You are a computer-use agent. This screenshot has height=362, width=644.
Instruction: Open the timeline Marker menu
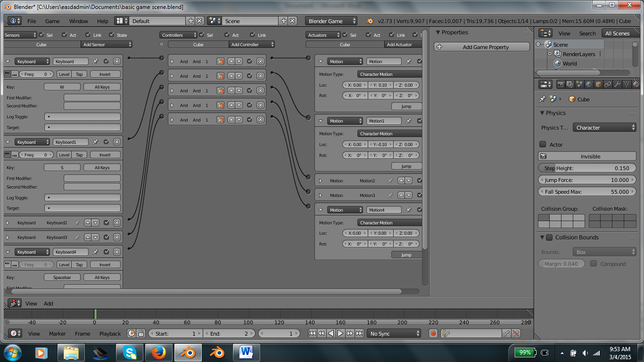58,334
